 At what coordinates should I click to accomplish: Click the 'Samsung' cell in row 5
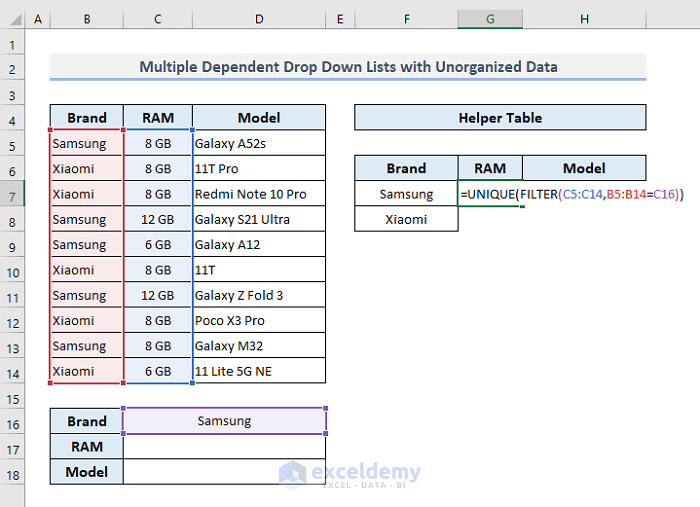pos(87,143)
